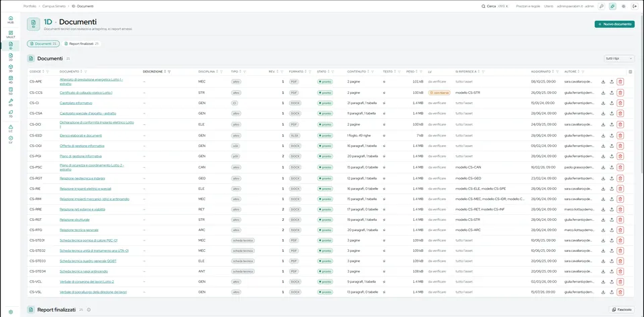Screen dimensions: 644x317
Task: Click '1 foglio, 49 righe' content cell
Action: 359,135
